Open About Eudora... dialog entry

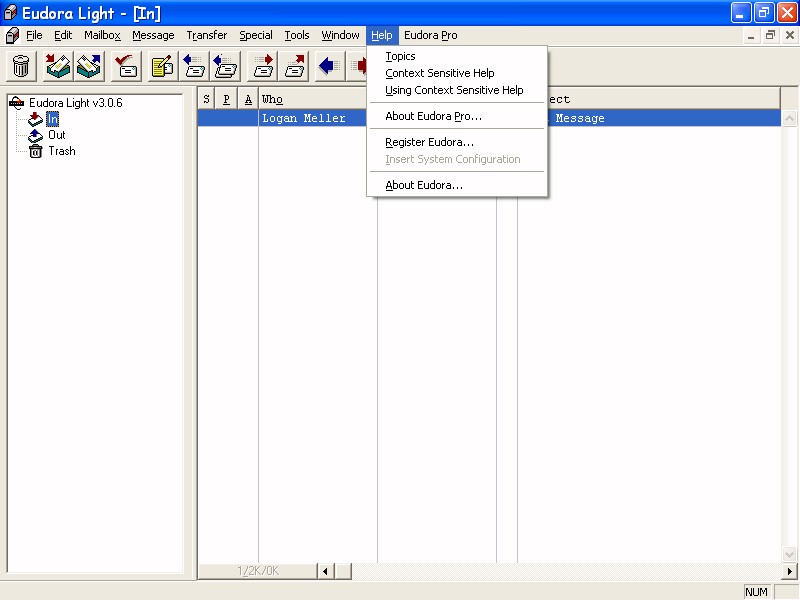[x=457, y=185]
